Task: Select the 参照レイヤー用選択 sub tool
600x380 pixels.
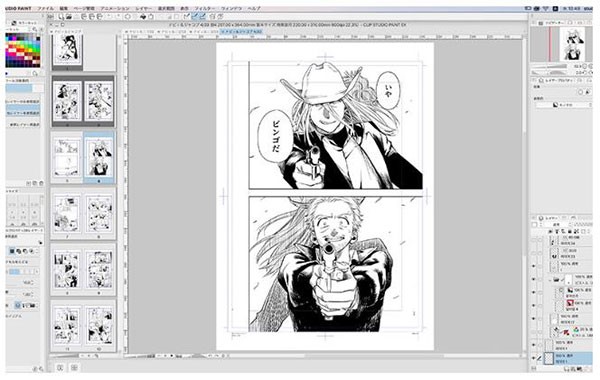Action: pos(24,124)
